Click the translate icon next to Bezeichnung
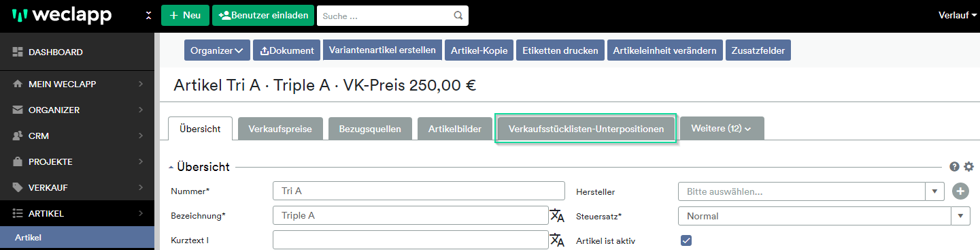Image resolution: width=980 pixels, height=250 pixels. pyautogui.click(x=558, y=216)
